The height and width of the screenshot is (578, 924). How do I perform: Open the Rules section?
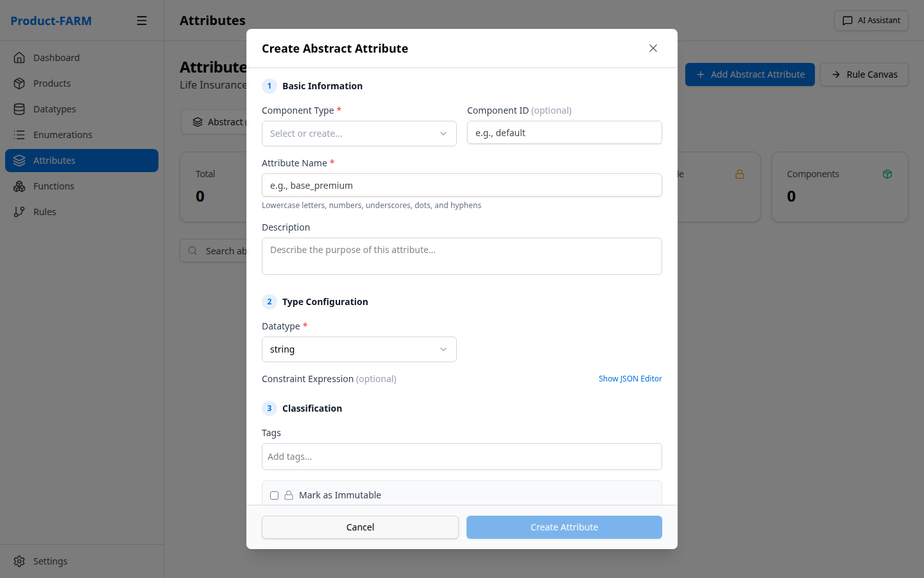point(46,211)
